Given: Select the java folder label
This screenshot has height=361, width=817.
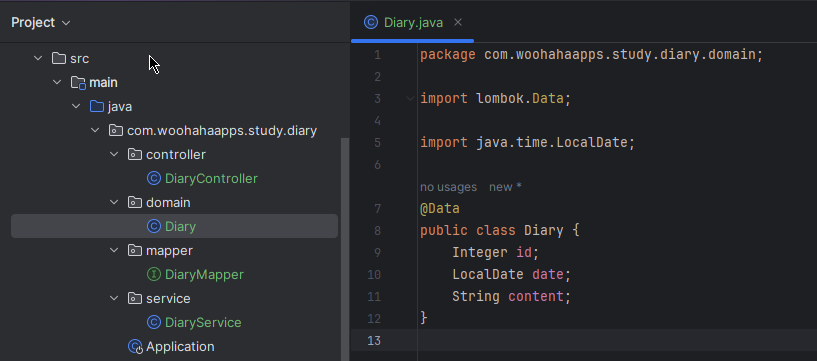Looking at the screenshot, I should pos(120,107).
